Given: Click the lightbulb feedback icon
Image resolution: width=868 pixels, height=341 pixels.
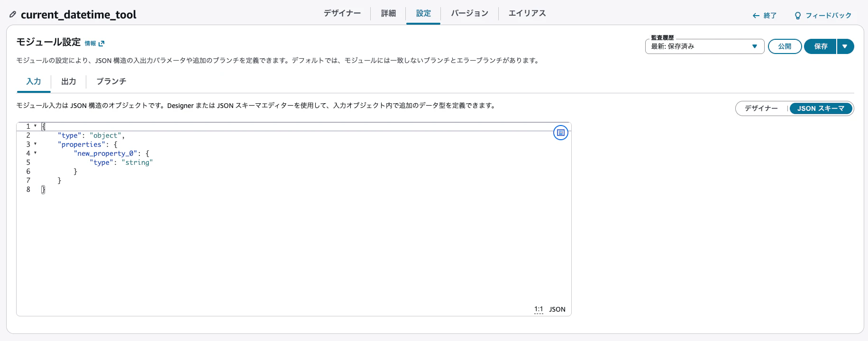Looking at the screenshot, I should tap(797, 16).
